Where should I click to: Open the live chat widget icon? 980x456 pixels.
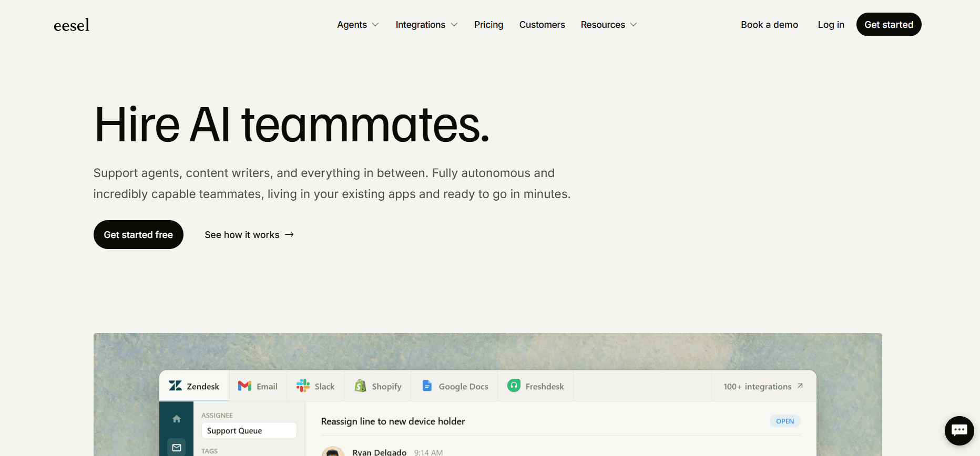pyautogui.click(x=959, y=430)
